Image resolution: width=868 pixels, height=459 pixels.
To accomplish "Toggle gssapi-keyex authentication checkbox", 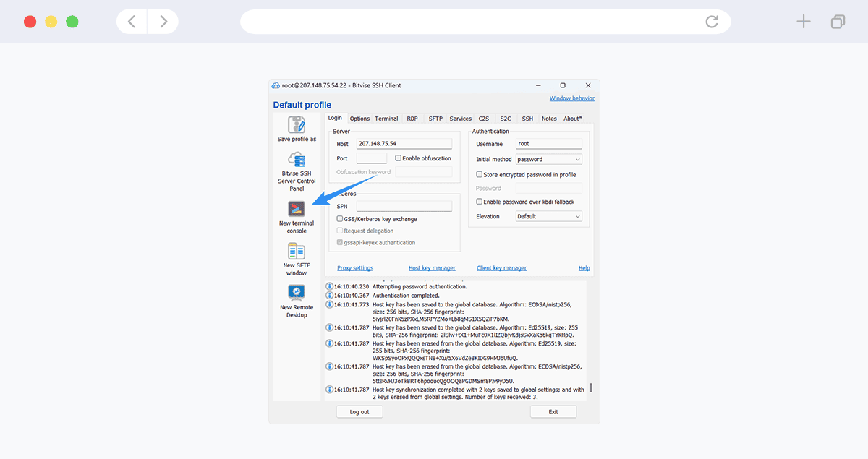I will (x=340, y=243).
